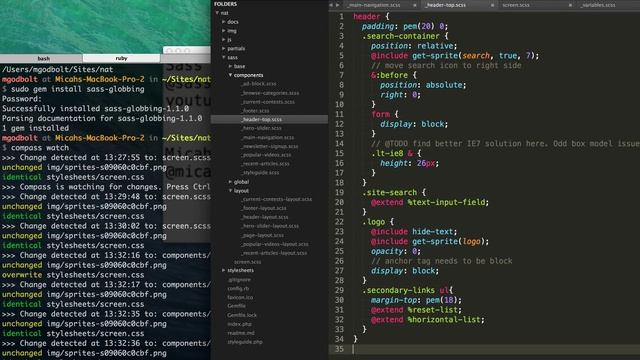
Task: Click '@extend %text-input-field;' on line 20
Action: tap(429, 202)
